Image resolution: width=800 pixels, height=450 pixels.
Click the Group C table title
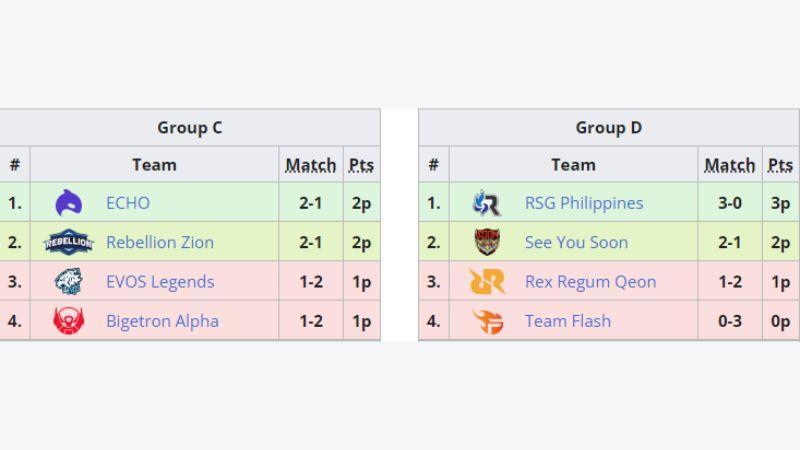[x=189, y=127]
